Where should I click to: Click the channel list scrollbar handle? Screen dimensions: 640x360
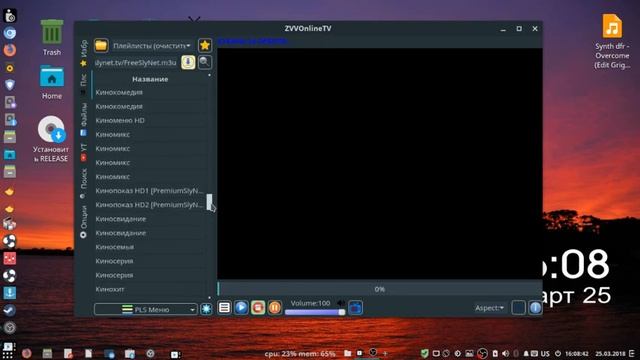coord(209,202)
